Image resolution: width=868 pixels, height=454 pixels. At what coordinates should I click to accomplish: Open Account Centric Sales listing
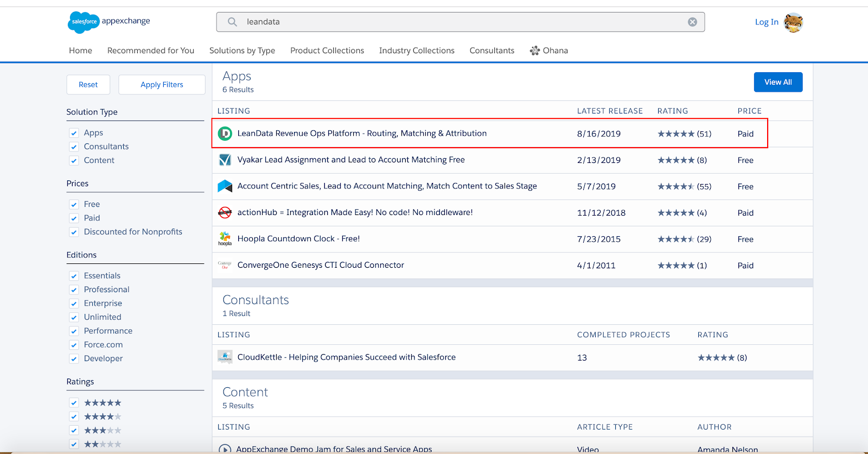tap(387, 186)
